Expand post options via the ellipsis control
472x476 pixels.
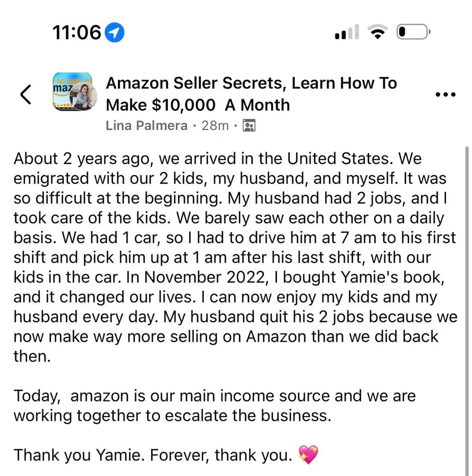445,94
